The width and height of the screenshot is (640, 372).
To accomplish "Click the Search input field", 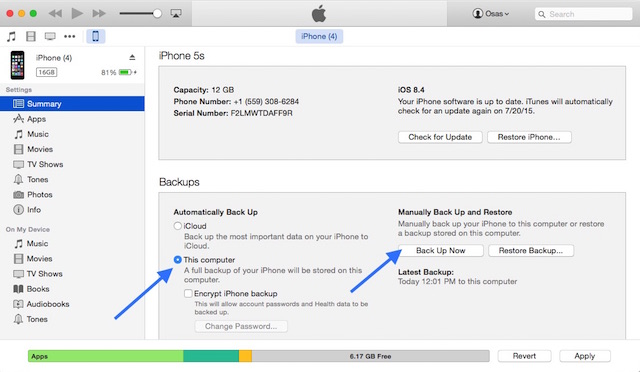I will point(583,14).
